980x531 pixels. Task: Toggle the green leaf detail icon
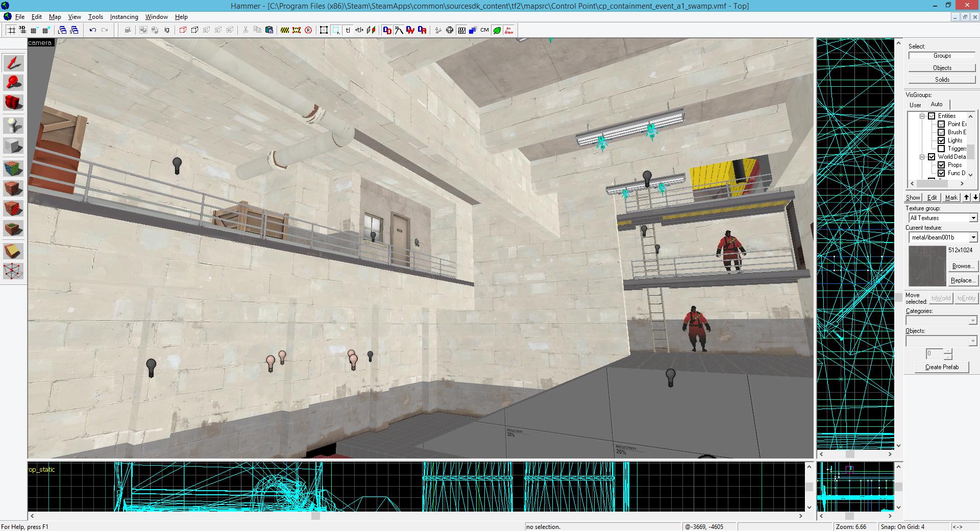[x=497, y=30]
